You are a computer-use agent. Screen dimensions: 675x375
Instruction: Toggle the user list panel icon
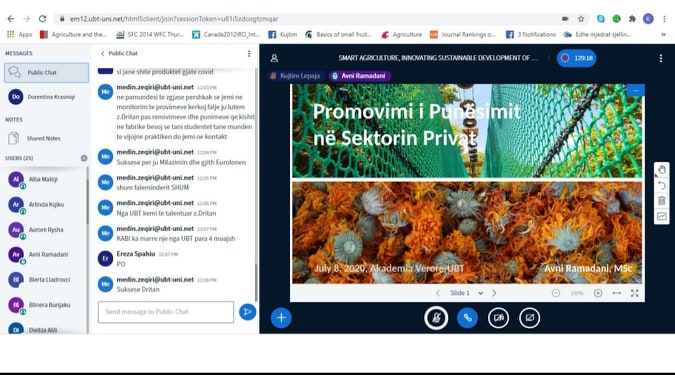click(274, 58)
